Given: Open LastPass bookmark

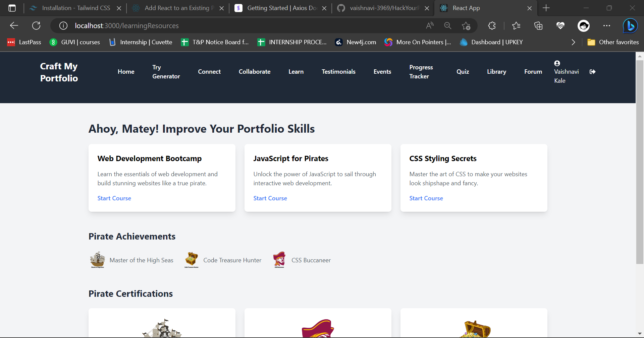Looking at the screenshot, I should tap(24, 42).
